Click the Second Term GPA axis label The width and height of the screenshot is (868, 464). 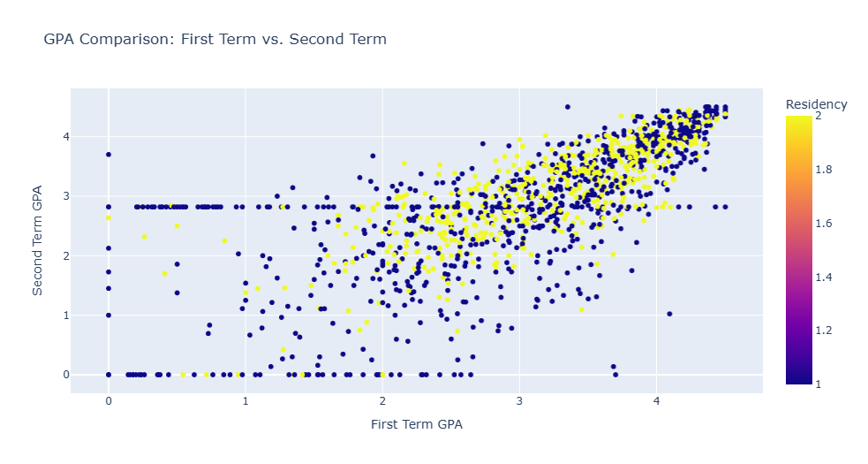(37, 240)
